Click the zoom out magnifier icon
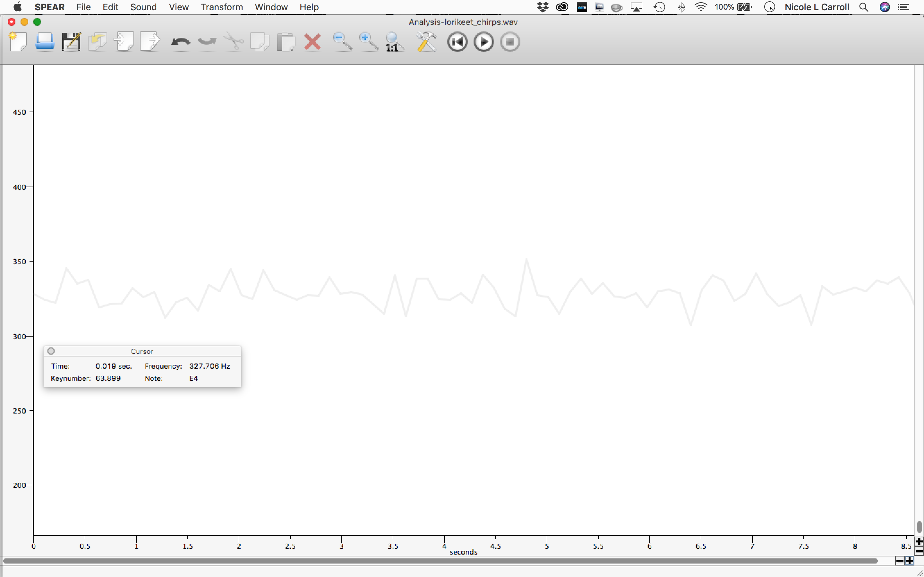 tap(342, 42)
